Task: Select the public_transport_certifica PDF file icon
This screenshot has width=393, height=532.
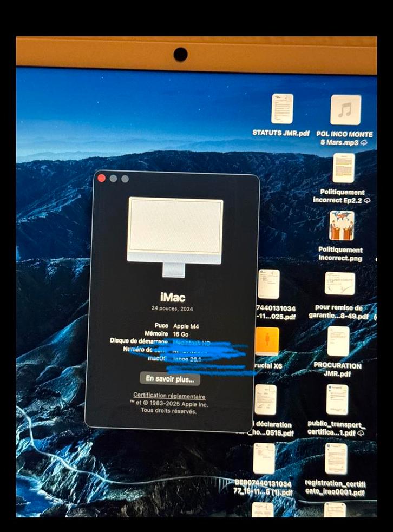Action: [337, 399]
